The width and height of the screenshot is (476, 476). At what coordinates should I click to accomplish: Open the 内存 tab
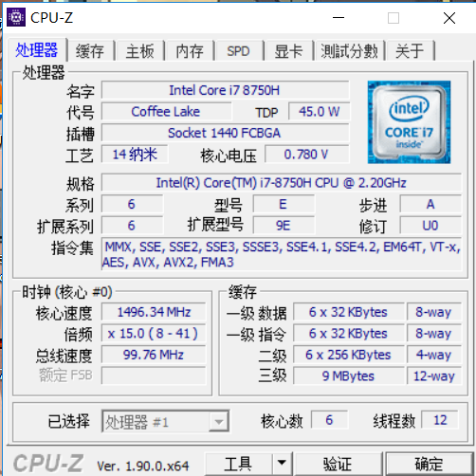(x=190, y=51)
